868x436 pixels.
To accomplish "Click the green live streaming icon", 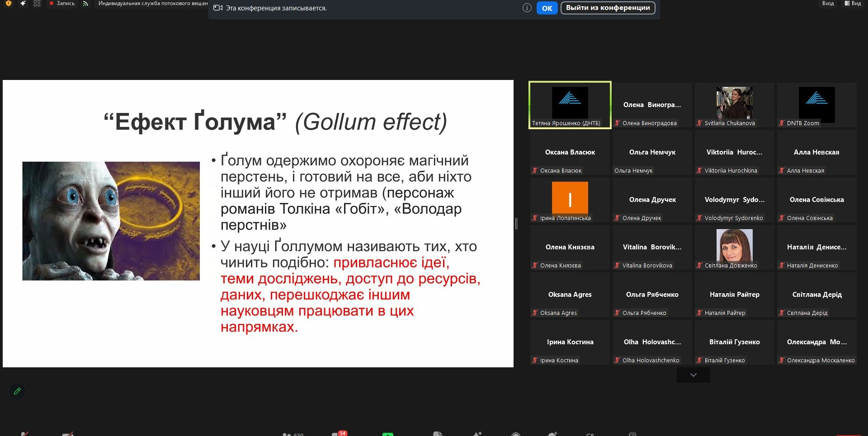I will [x=85, y=3].
